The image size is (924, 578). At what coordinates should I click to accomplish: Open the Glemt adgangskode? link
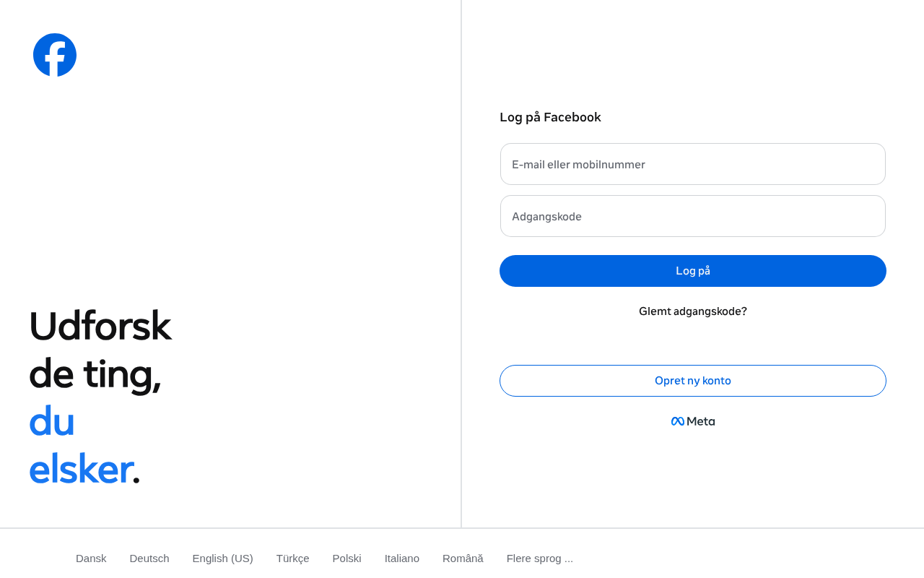693,311
